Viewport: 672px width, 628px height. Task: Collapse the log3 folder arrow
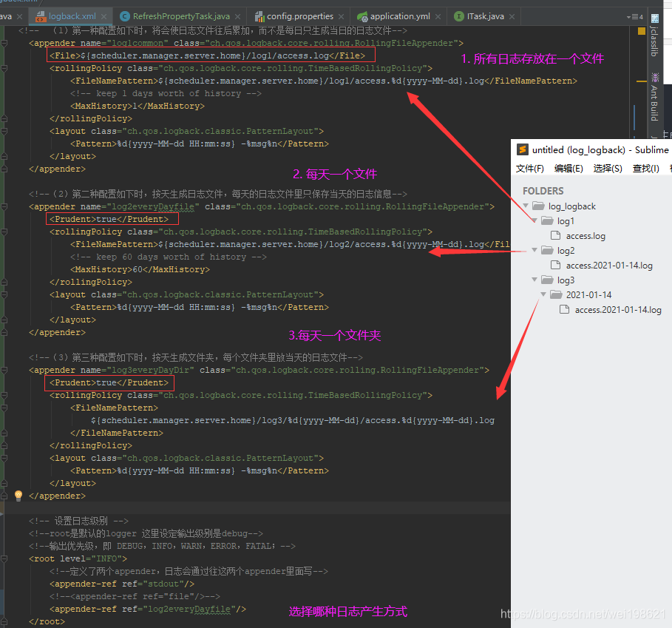[x=534, y=280]
